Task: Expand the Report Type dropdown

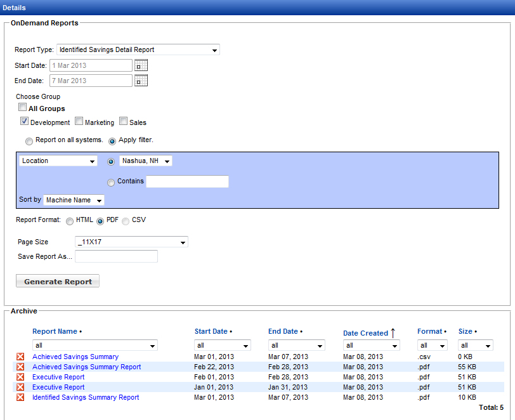Action: point(138,49)
